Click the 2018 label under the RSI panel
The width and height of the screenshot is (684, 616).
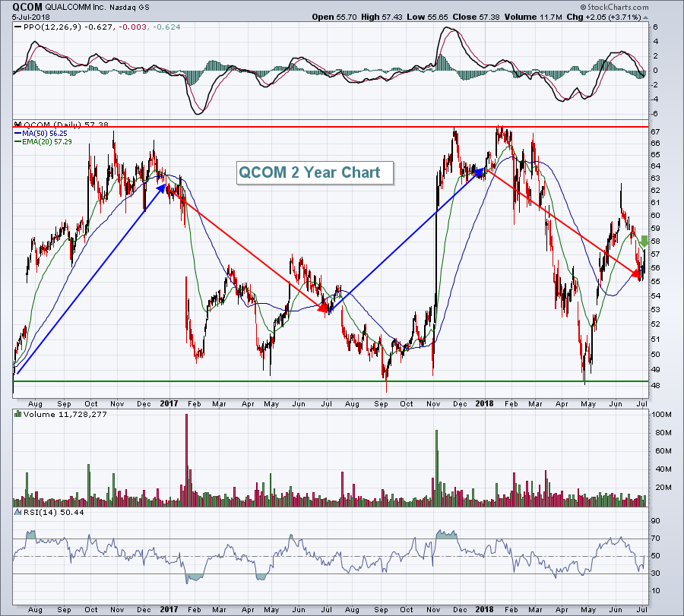coord(484,609)
